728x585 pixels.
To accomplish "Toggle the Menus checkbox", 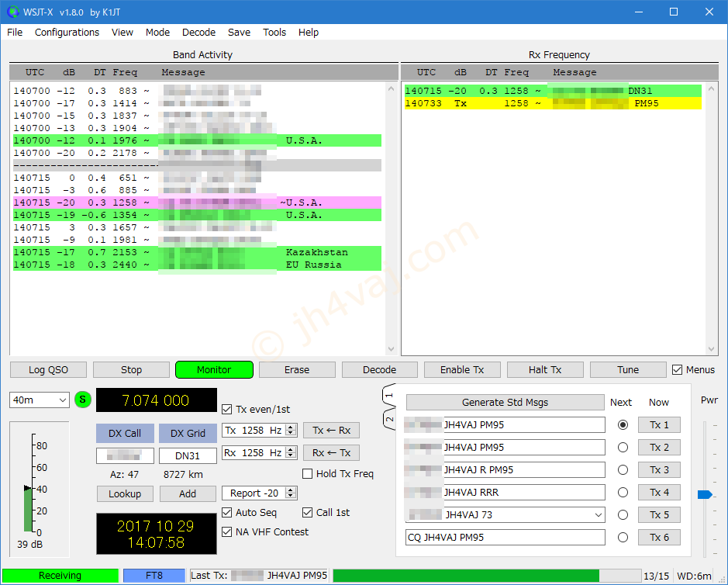I will point(678,370).
